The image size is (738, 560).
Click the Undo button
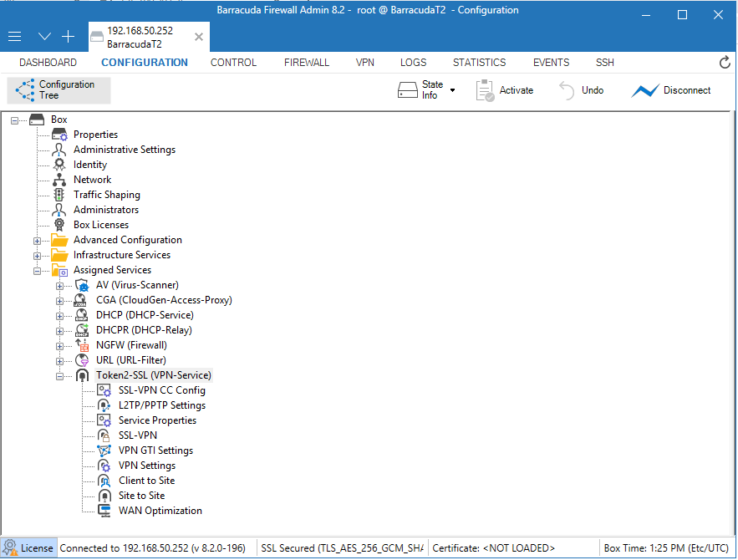(x=581, y=90)
